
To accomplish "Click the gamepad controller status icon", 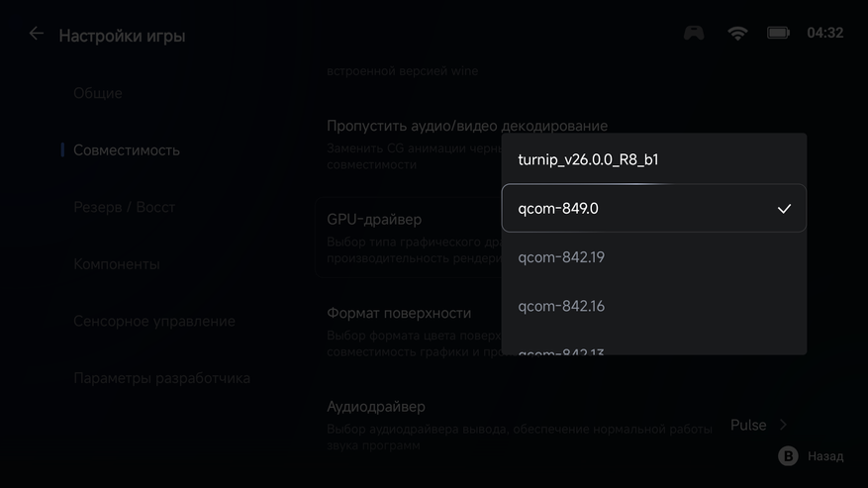I will (x=694, y=33).
